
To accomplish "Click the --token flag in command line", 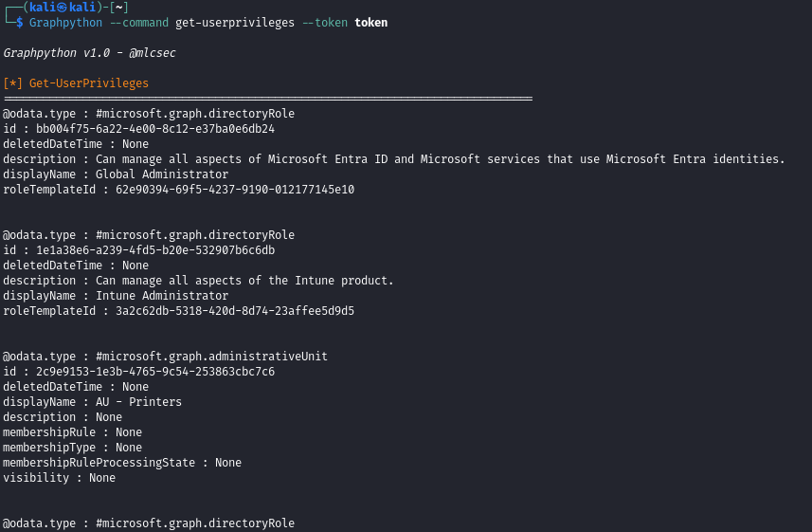I will point(328,23).
